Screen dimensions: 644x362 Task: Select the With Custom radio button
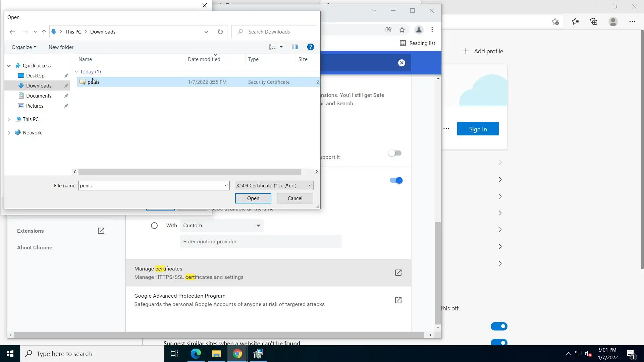pyautogui.click(x=154, y=226)
